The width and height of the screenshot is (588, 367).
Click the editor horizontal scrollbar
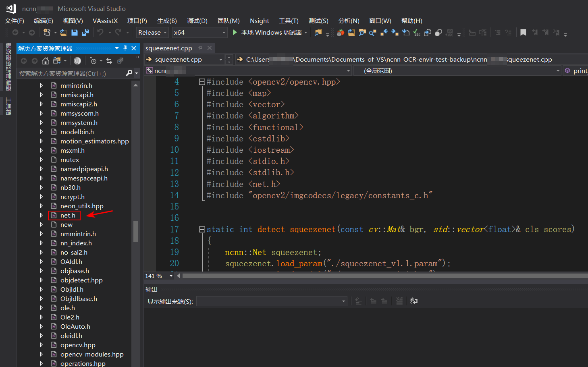(385, 276)
